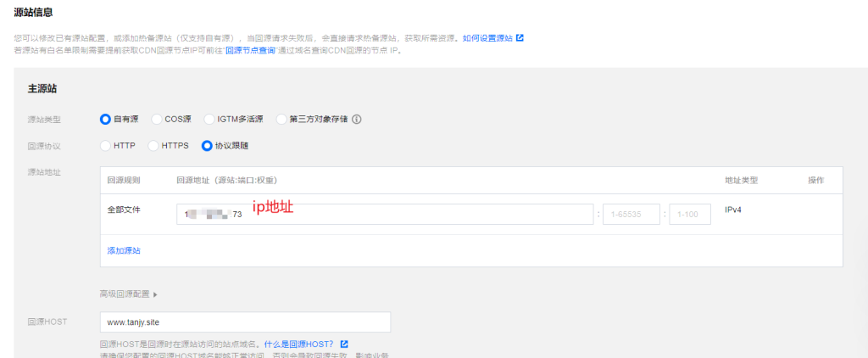Click 添加源站 to add an origin

coord(124,251)
